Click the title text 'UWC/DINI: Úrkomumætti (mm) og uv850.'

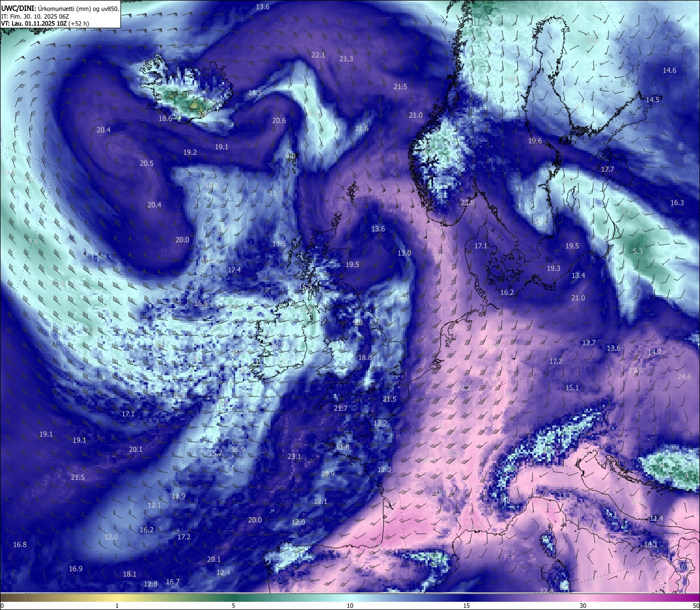pos(60,8)
